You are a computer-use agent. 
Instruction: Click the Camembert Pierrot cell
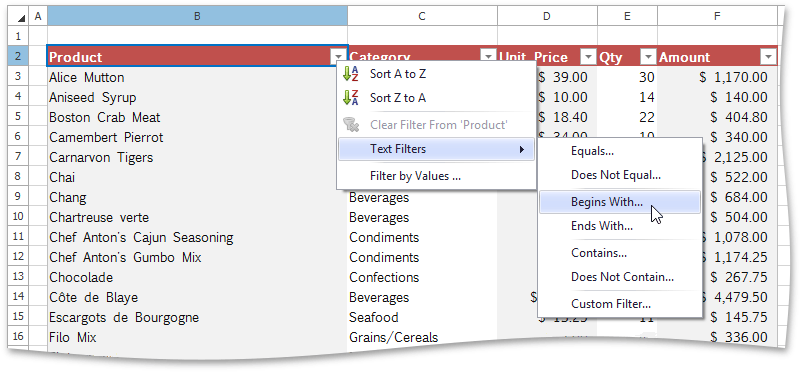[x=197, y=137]
